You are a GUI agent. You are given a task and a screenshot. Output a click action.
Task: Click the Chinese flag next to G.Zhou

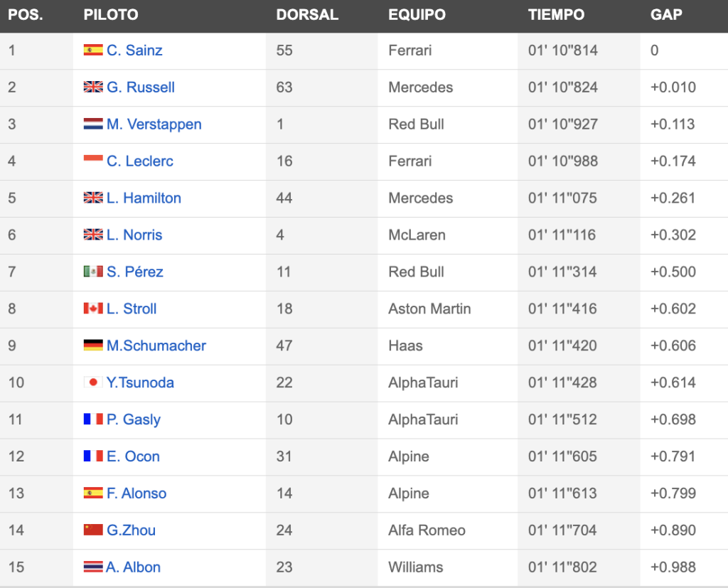click(93, 530)
